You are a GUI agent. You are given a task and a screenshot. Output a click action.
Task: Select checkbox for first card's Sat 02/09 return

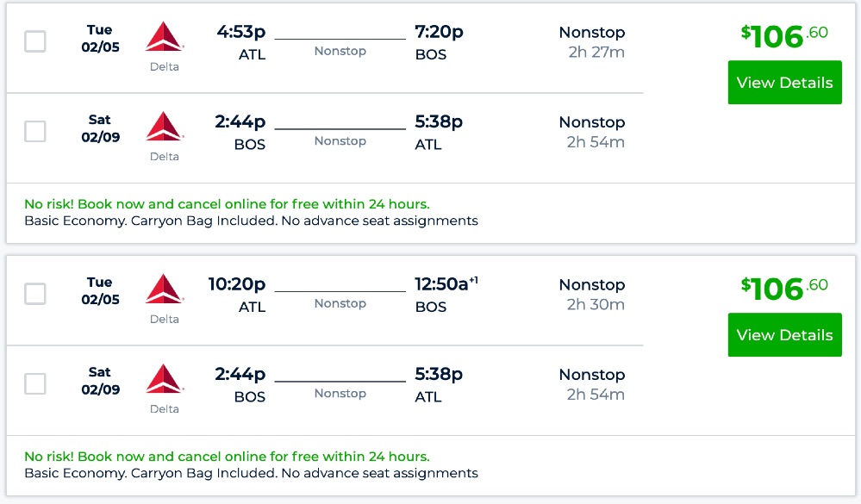coord(35,131)
